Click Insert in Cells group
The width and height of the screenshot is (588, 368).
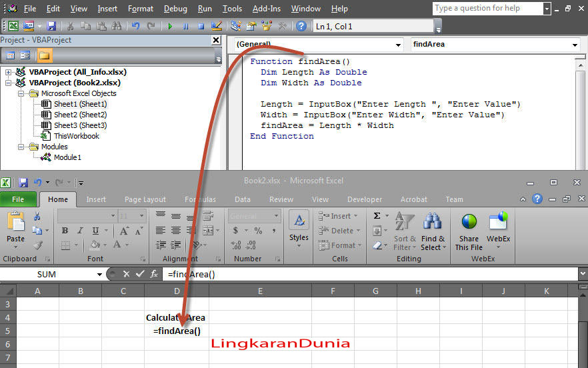pyautogui.click(x=339, y=216)
